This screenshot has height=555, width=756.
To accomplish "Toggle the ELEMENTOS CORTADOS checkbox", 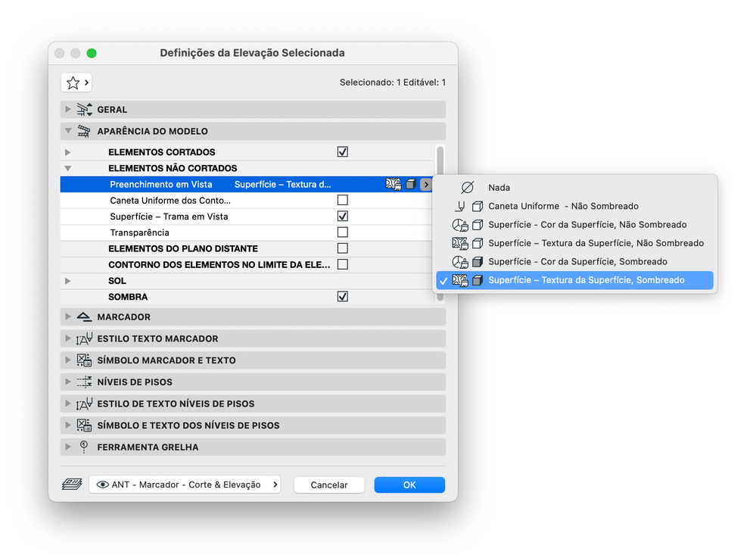I will pos(342,152).
